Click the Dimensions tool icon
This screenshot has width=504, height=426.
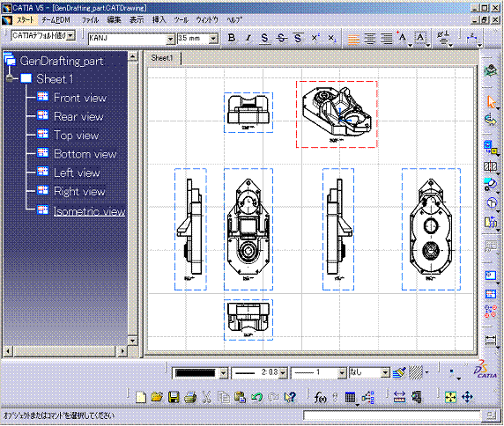pyautogui.click(x=491, y=340)
